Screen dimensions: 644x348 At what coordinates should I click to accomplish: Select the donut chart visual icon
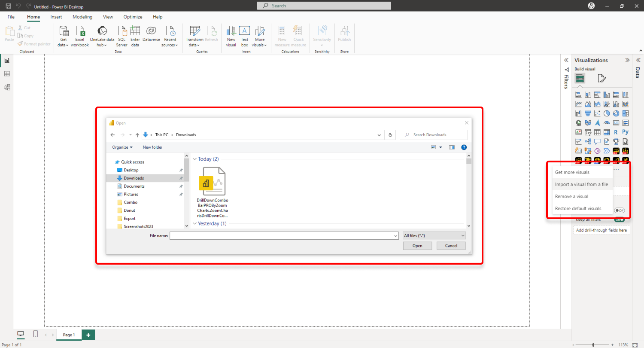point(616,113)
